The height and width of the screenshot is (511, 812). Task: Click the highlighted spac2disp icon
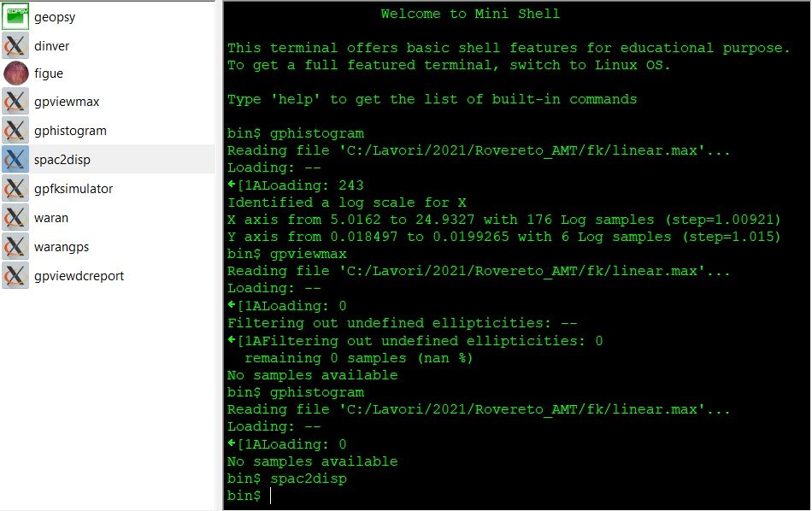(15, 160)
